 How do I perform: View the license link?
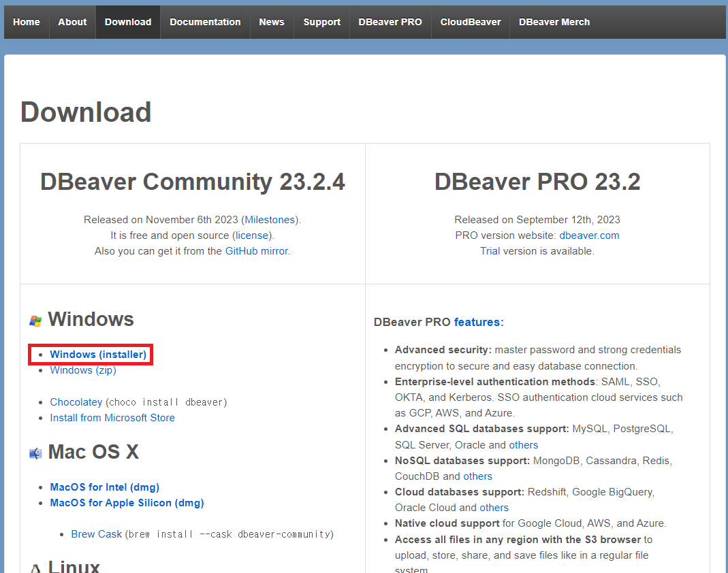coord(252,235)
